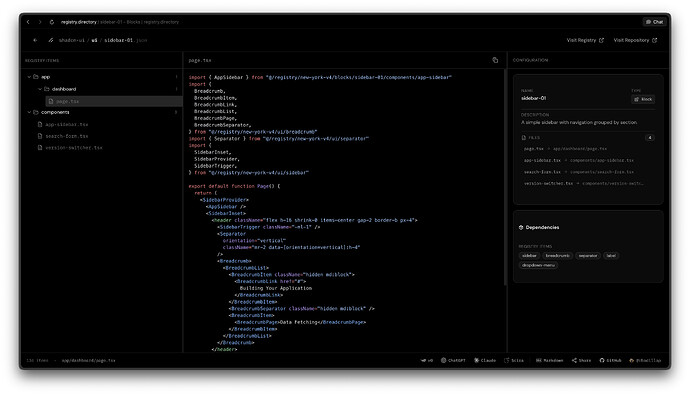This screenshot has height=394, width=690.
Task: Click the Block type badge
Action: point(643,99)
